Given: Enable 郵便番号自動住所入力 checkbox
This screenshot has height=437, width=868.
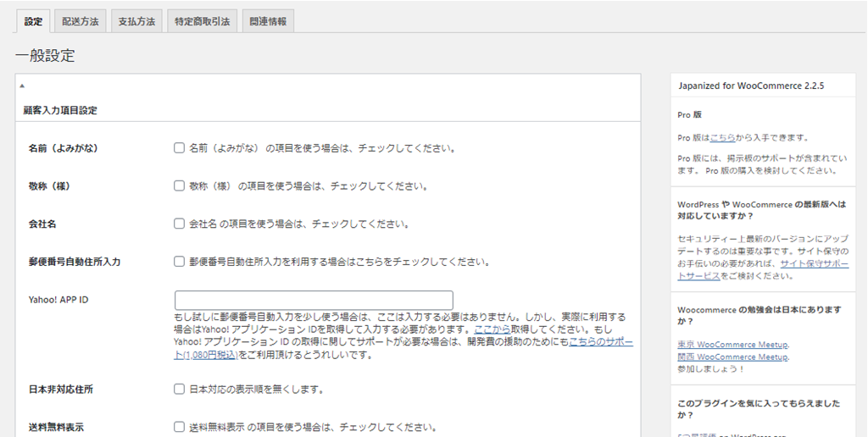Looking at the screenshot, I should click(179, 262).
